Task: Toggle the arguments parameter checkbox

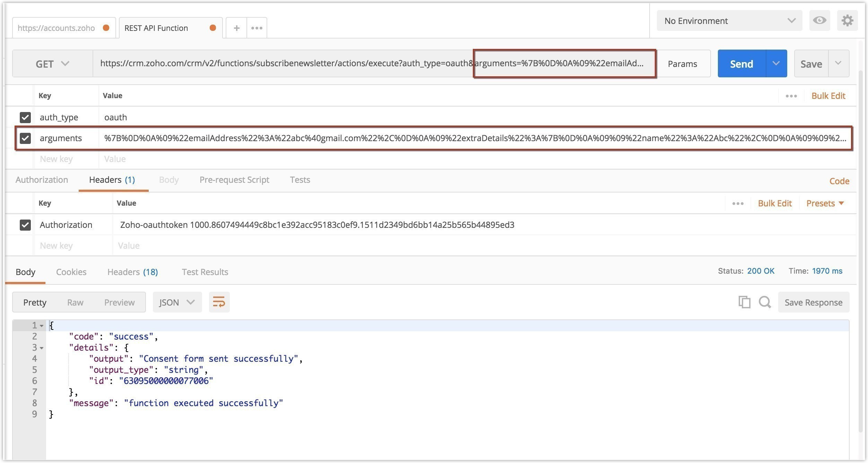Action: 25,138
